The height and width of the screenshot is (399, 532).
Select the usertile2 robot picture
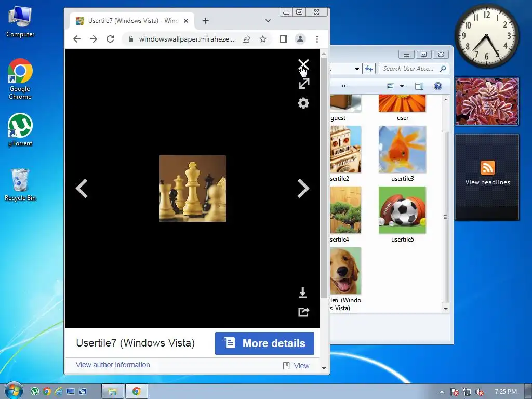pos(345,149)
